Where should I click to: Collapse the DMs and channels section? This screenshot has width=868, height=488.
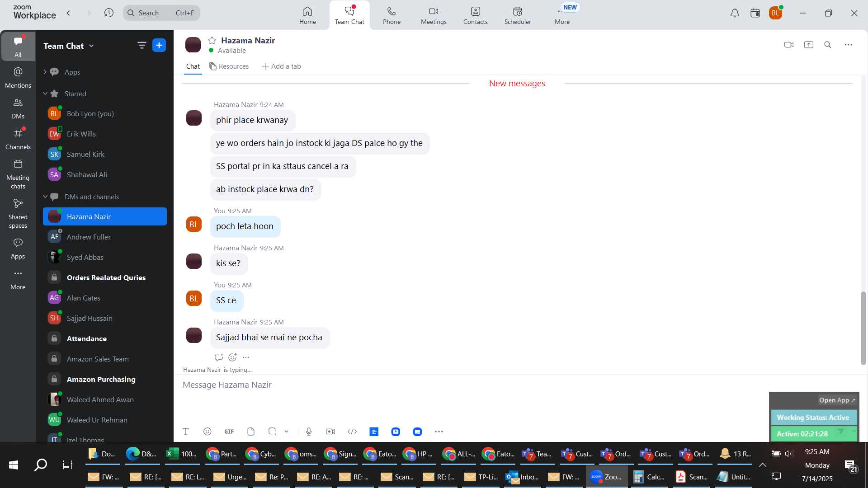[45, 197]
